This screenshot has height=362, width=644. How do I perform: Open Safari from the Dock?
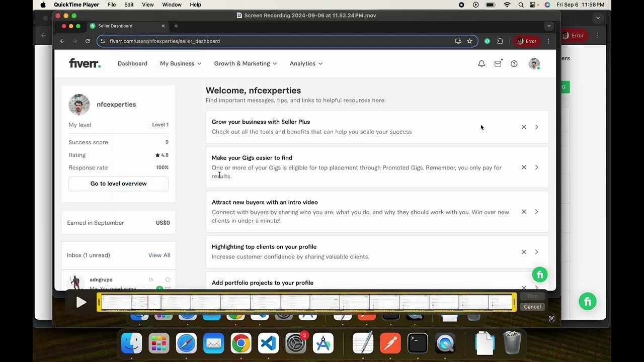(186, 343)
